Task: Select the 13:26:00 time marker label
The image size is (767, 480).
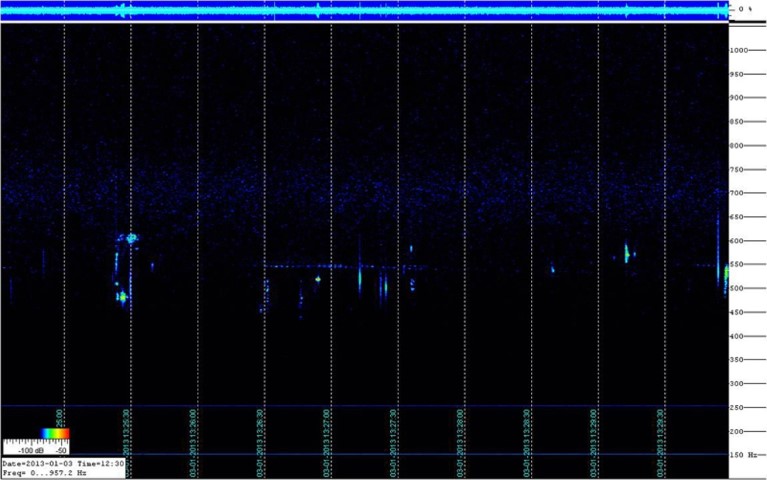Action: [193, 444]
